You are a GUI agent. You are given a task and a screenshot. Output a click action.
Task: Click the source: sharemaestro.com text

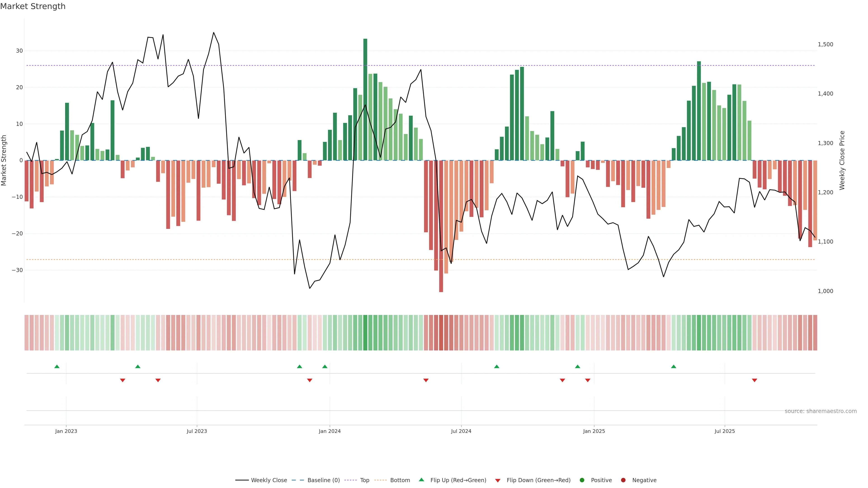pos(821,411)
